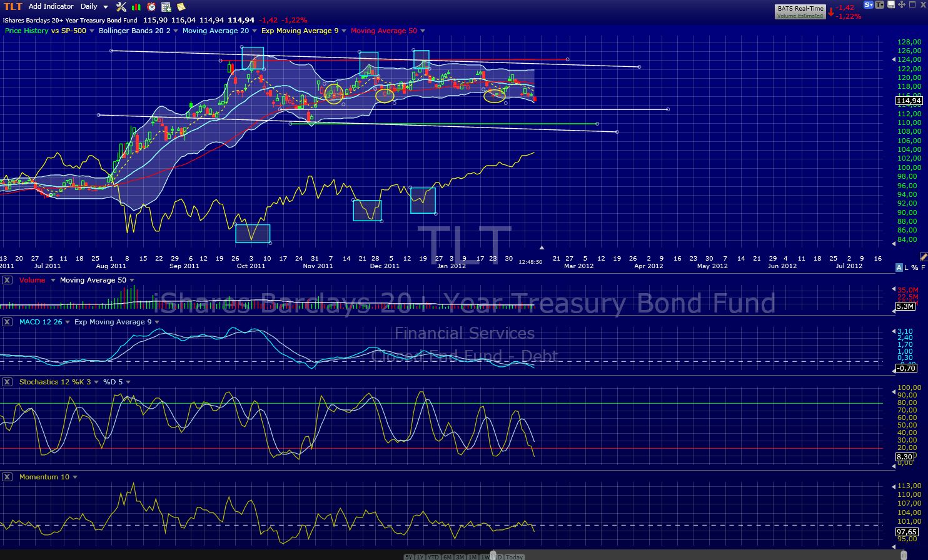Click the MACD value -0,70 axis label
The width and height of the screenshot is (928, 560).
tap(906, 368)
